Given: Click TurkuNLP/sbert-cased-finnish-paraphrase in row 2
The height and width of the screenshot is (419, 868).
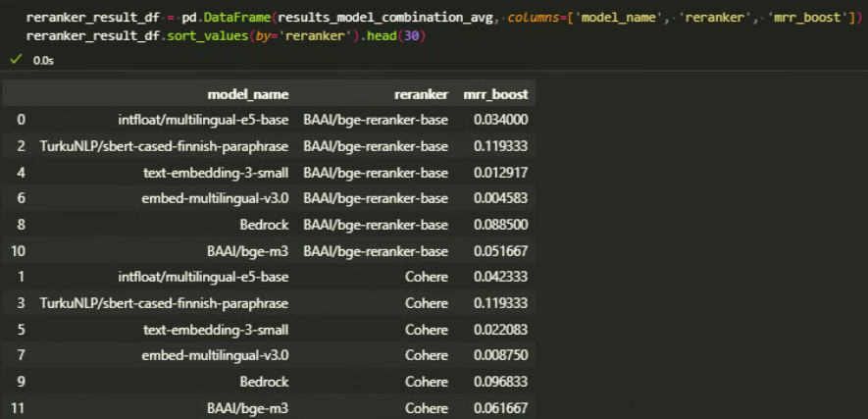Looking at the screenshot, I should pos(164,146).
